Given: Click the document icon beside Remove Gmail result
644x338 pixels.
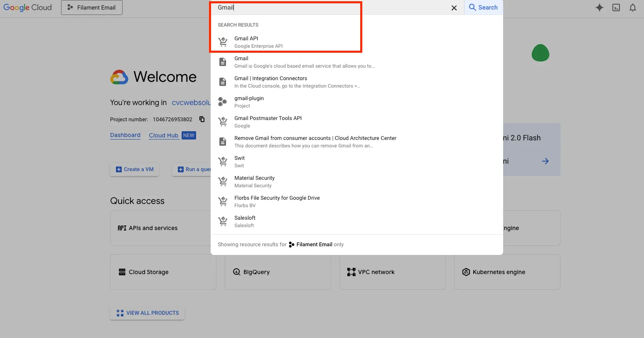Looking at the screenshot, I should pos(223,142).
